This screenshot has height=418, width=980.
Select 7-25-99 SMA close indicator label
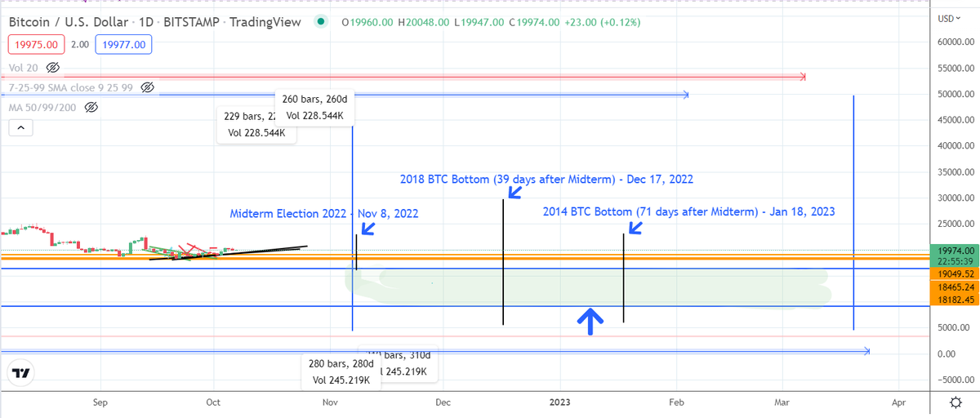coord(72,87)
